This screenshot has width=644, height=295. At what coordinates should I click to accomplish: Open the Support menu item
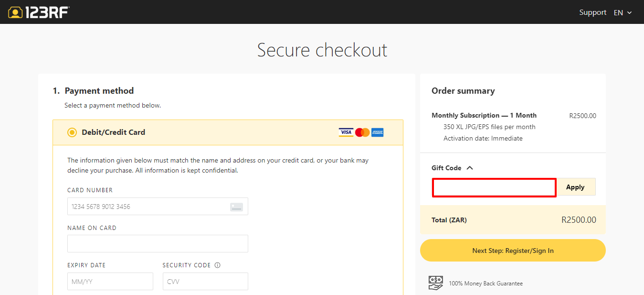click(x=593, y=12)
